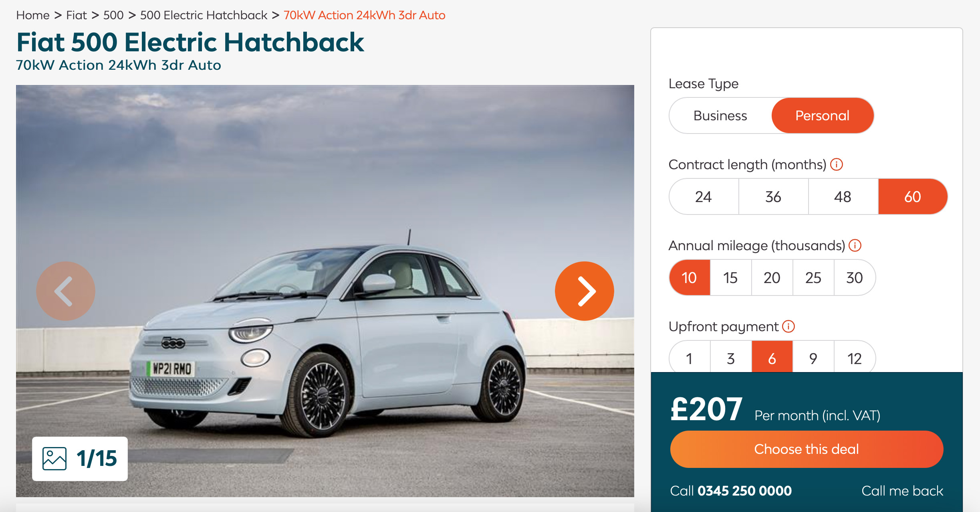This screenshot has height=512, width=980.
Task: Open upfront payment info icon
Action: (788, 326)
